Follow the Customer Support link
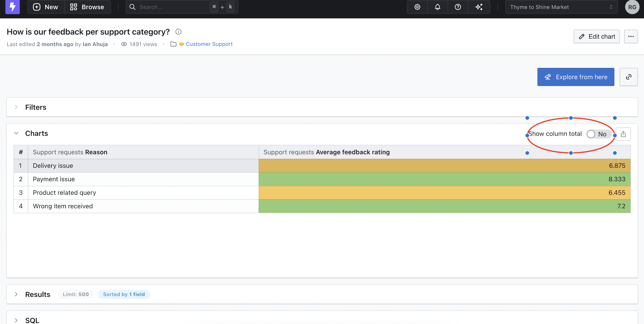The width and height of the screenshot is (644, 324). pyautogui.click(x=209, y=44)
